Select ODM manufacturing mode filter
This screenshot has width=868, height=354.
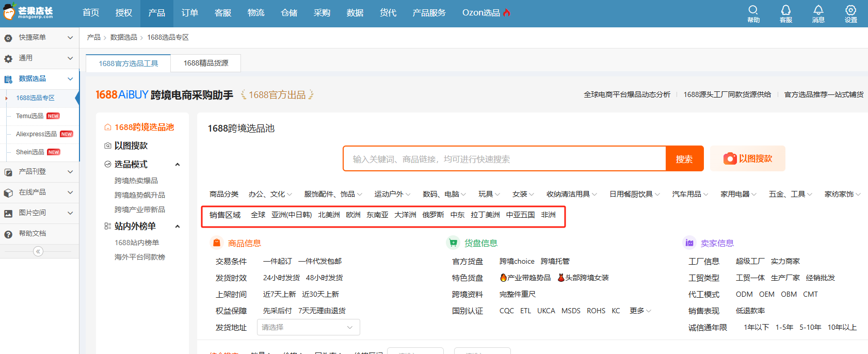pos(744,294)
